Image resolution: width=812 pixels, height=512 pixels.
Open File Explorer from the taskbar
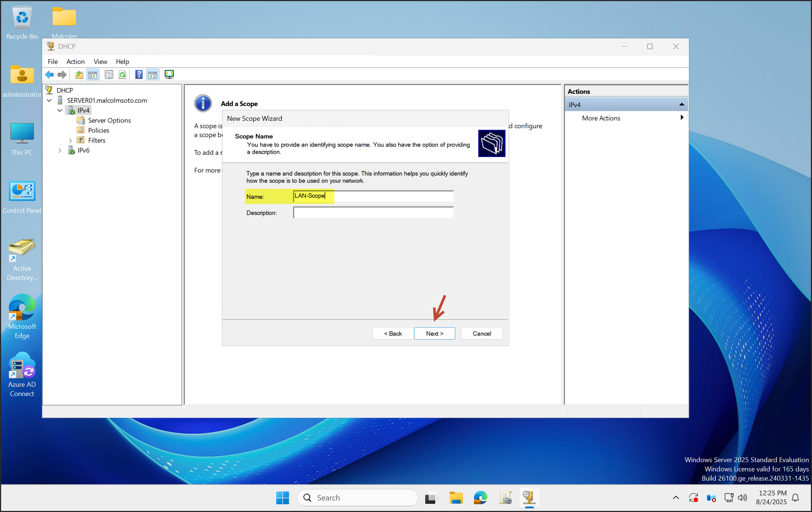pos(456,498)
